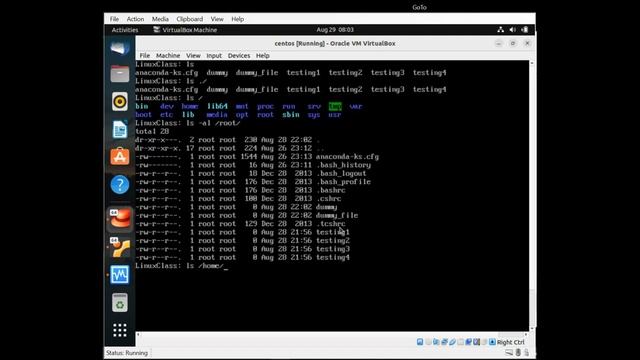Open the Media menu
Viewport: 640px width, 360px height.
click(x=160, y=19)
